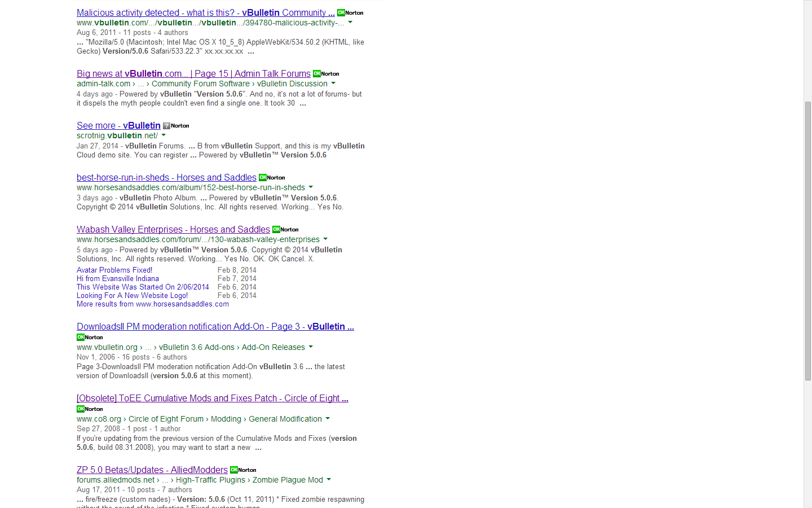Open ZP 5.0 Betas/Updates AlliedModders link
The height and width of the screenshot is (508, 812).
[x=152, y=470]
